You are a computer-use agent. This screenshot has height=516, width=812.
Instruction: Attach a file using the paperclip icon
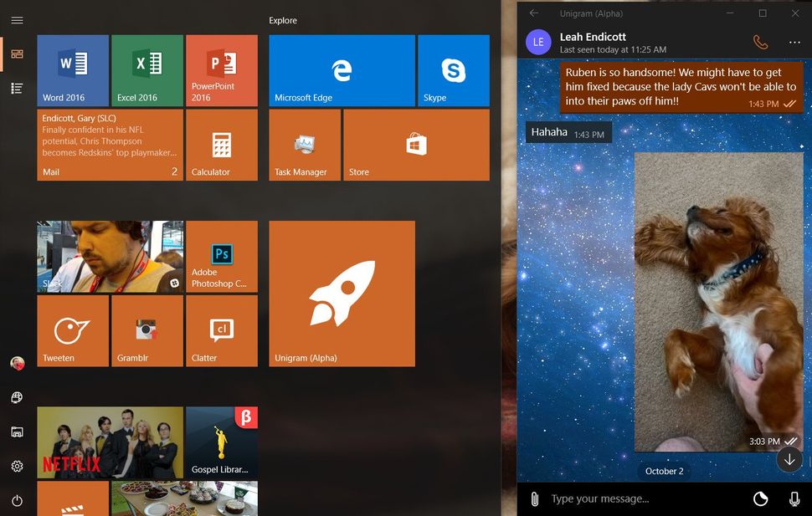coord(535,498)
